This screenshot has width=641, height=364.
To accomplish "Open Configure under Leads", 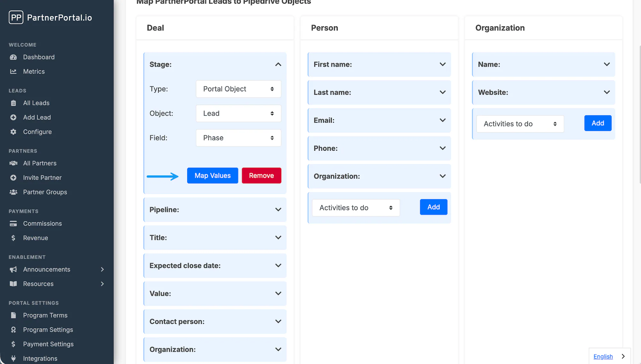I will click(x=37, y=132).
